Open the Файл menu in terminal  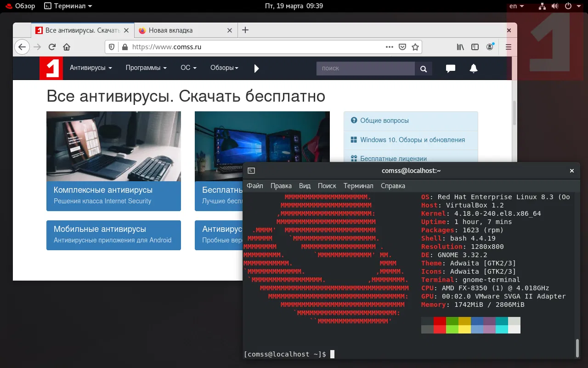point(255,186)
